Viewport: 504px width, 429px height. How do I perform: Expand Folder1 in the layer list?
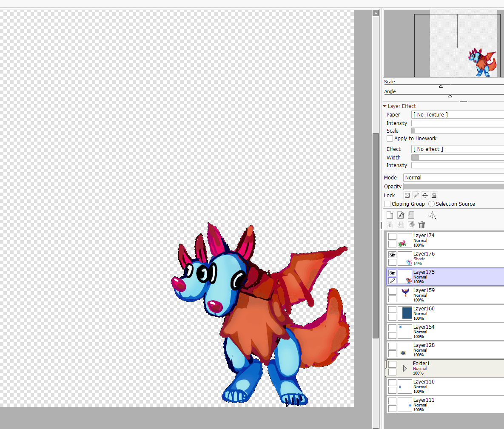(x=404, y=368)
